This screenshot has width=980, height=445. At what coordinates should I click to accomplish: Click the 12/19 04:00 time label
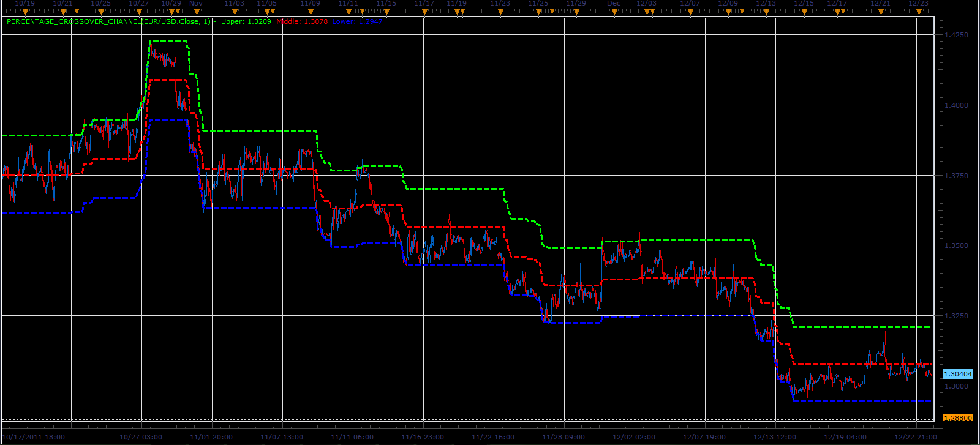845,437
